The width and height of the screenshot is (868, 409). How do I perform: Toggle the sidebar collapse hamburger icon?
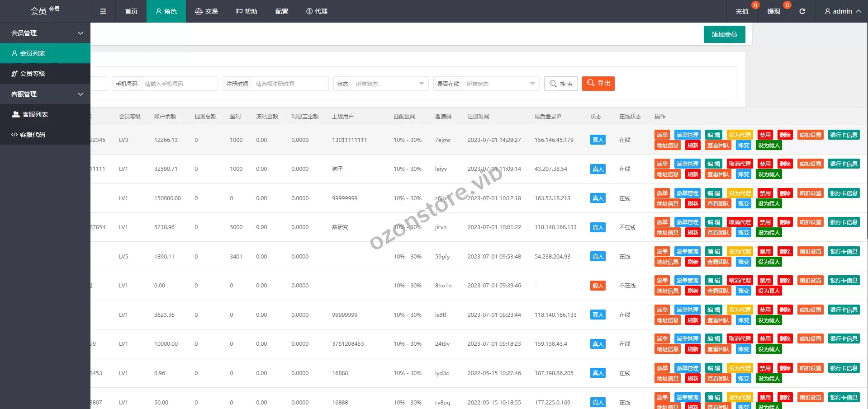103,11
